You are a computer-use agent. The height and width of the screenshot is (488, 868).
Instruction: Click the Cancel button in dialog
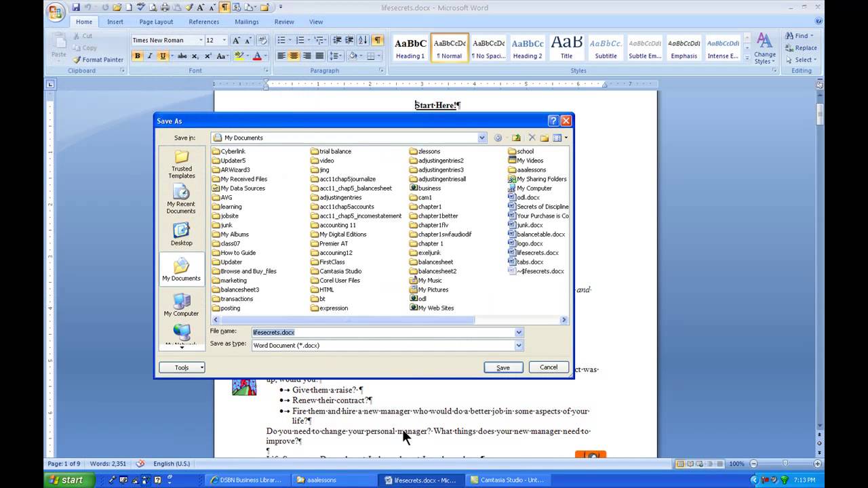click(x=548, y=367)
